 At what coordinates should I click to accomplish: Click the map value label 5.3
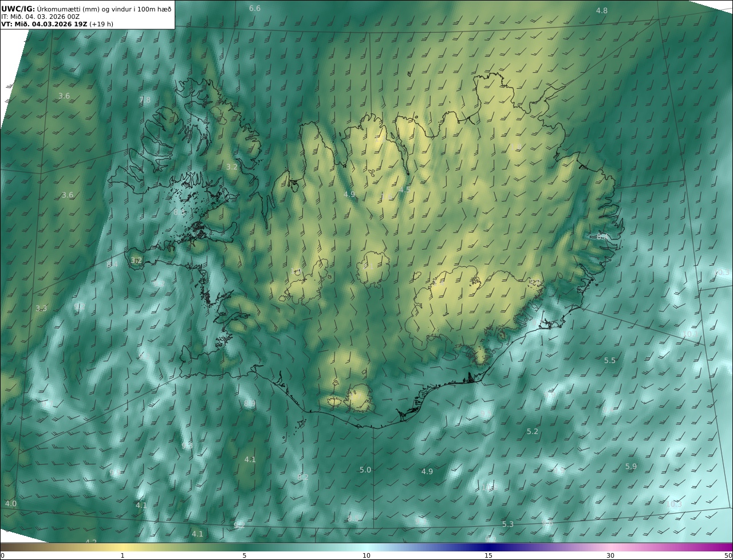tap(508, 524)
